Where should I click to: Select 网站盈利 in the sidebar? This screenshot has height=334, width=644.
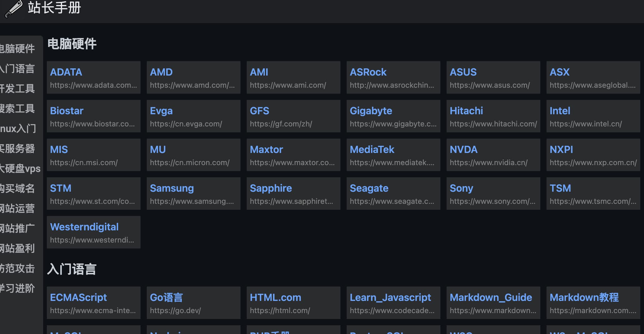pyautogui.click(x=17, y=248)
